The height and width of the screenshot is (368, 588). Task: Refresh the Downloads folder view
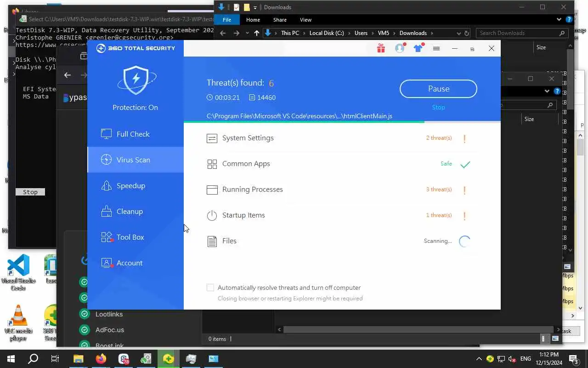click(x=467, y=33)
